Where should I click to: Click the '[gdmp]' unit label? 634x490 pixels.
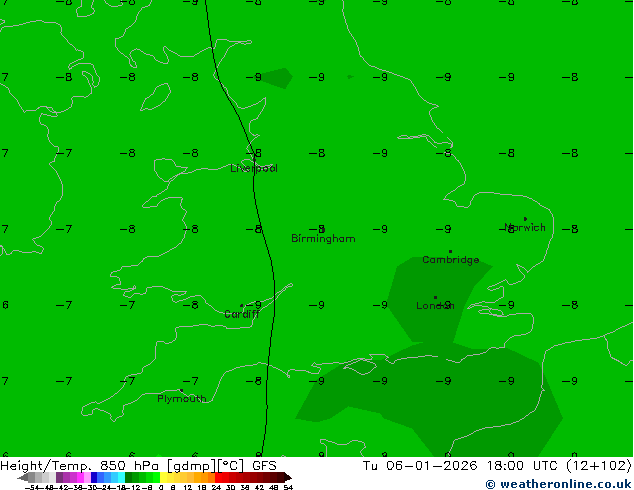click(x=191, y=466)
